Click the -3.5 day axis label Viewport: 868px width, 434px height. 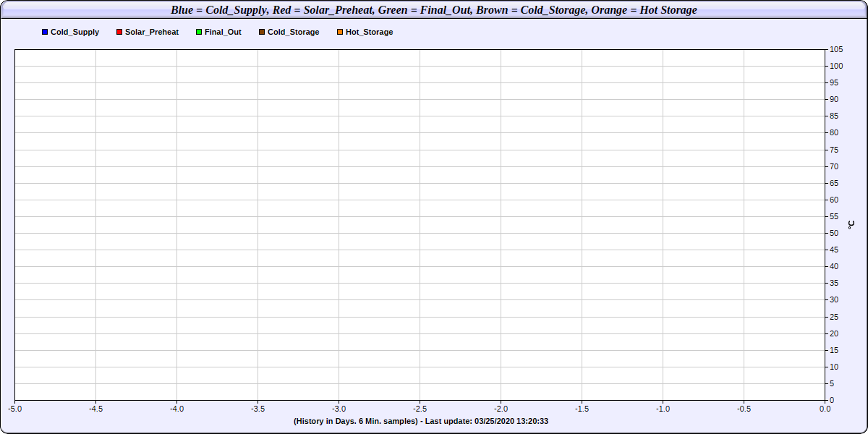point(258,409)
